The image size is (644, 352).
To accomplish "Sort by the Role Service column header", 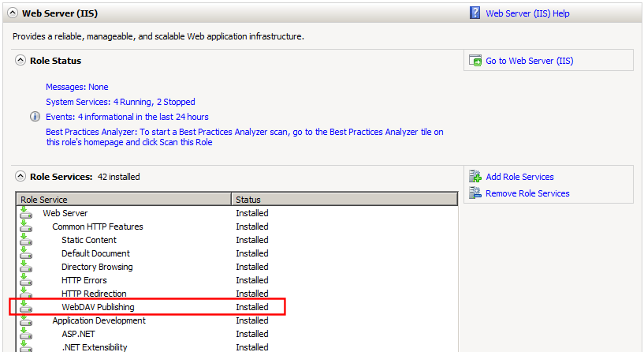I will pyautogui.click(x=124, y=200).
